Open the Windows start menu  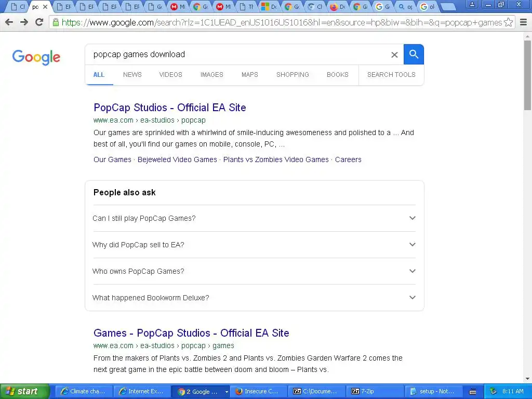click(25, 391)
